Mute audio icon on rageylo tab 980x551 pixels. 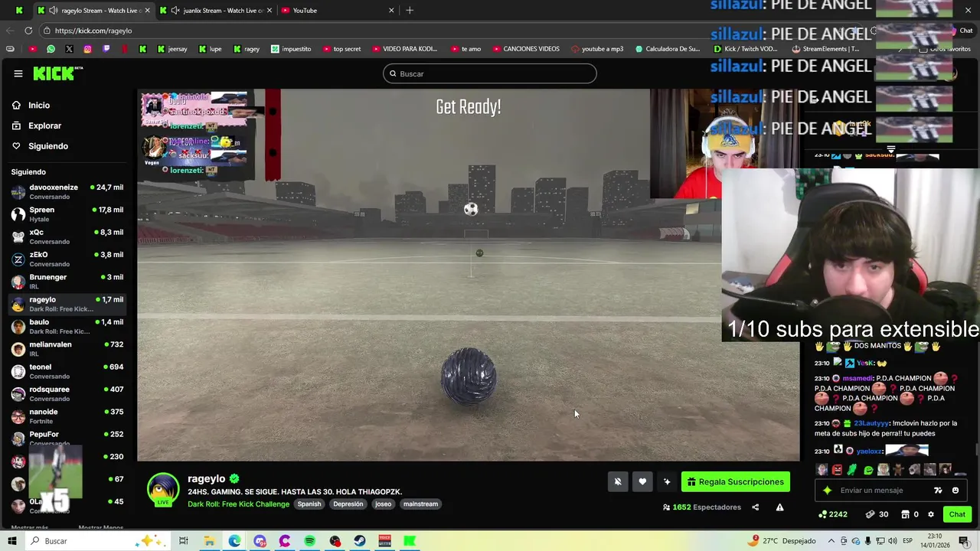point(54,10)
